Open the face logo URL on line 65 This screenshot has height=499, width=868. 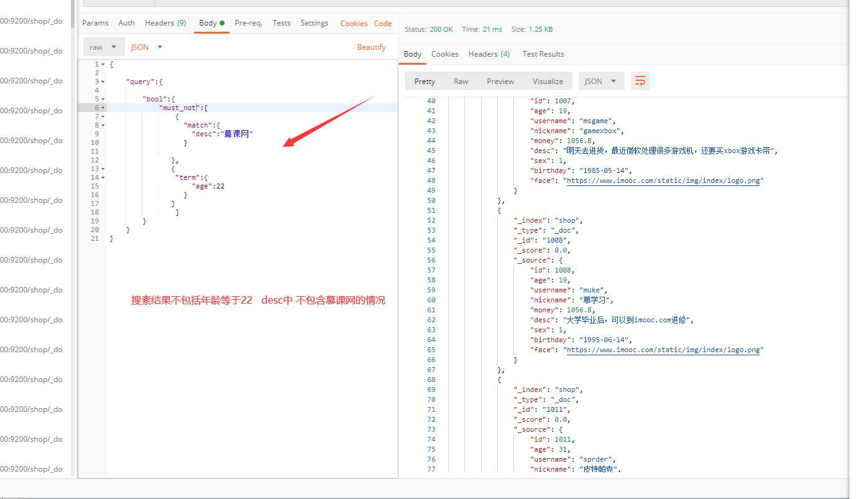point(663,350)
